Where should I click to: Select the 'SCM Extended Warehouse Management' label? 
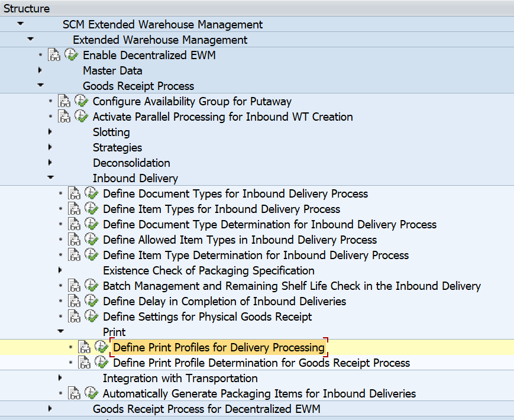[x=163, y=25]
